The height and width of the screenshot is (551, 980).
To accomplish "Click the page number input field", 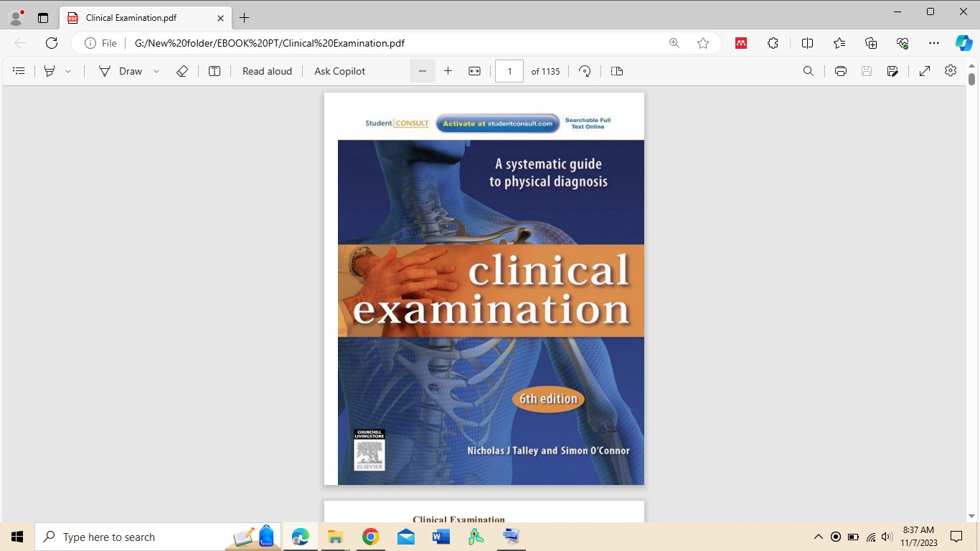I will click(x=509, y=71).
